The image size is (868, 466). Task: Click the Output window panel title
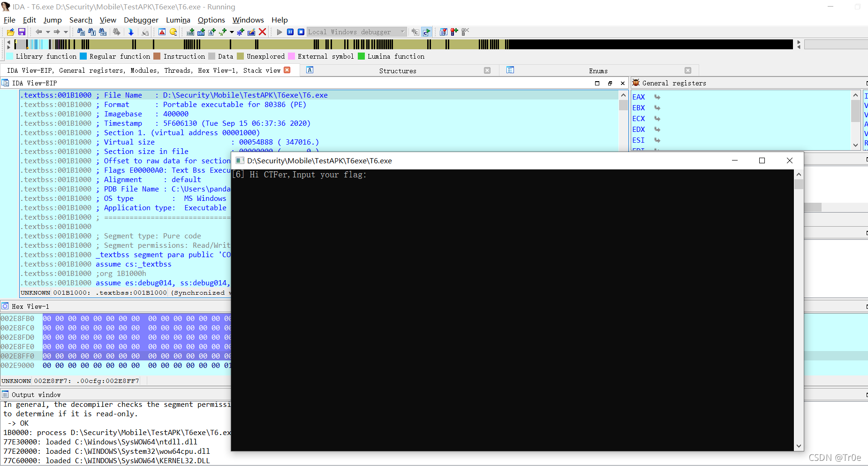click(x=36, y=395)
